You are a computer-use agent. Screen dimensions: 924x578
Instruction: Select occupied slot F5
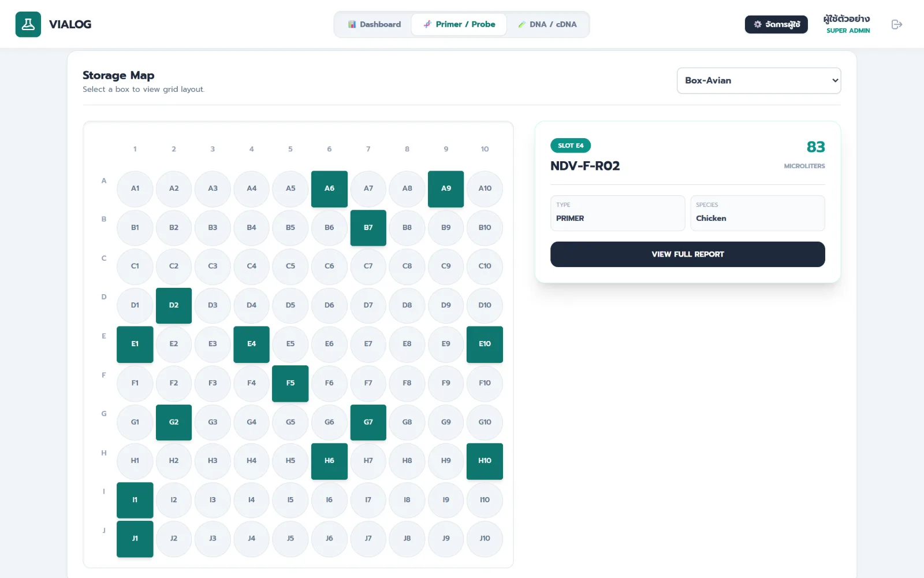point(290,383)
